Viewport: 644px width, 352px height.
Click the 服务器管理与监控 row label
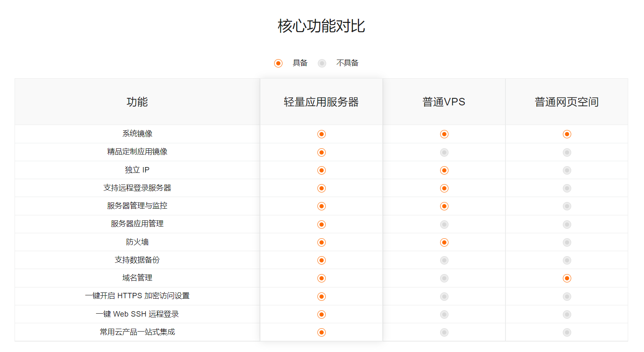point(137,206)
